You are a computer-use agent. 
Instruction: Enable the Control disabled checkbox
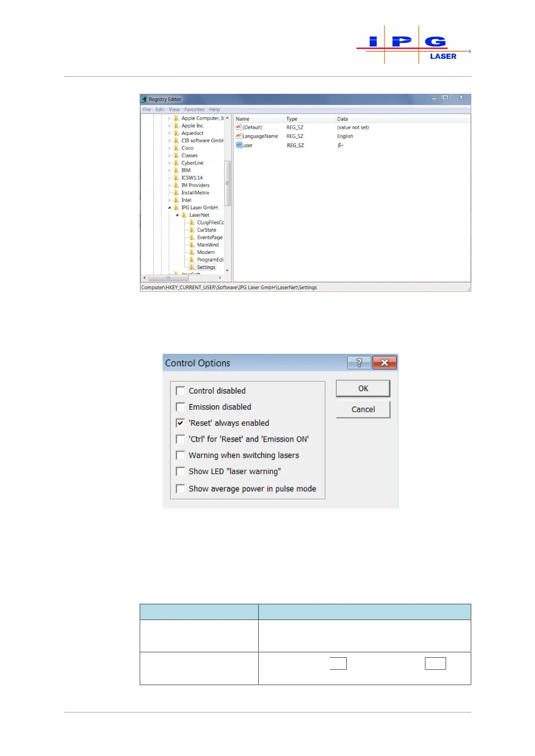click(x=181, y=391)
